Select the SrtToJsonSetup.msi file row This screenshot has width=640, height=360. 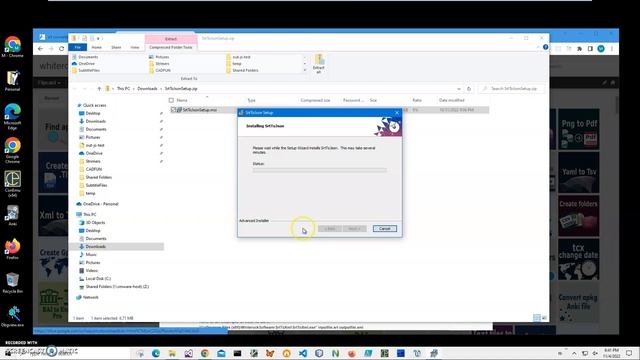pyautogui.click(x=329, y=110)
